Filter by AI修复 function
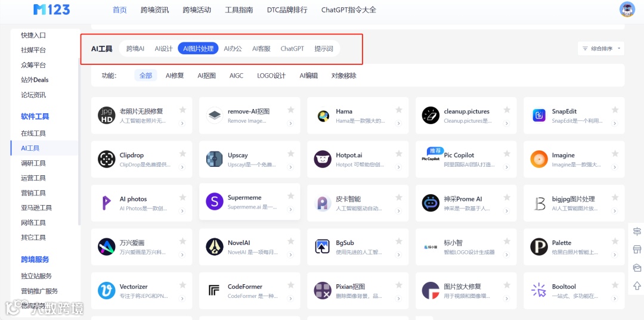This screenshot has width=644, height=320. click(x=175, y=76)
